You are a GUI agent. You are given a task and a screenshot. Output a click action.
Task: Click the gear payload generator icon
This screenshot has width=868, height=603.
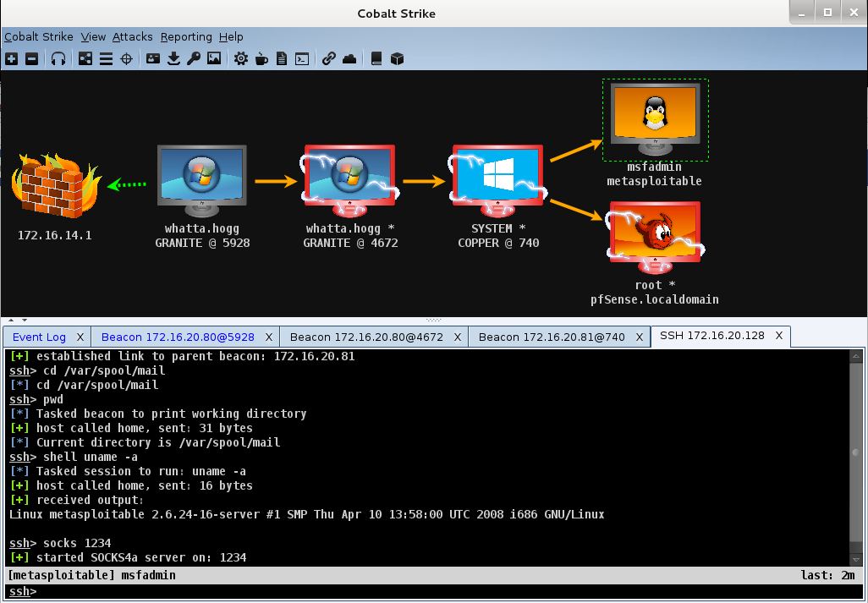241,58
